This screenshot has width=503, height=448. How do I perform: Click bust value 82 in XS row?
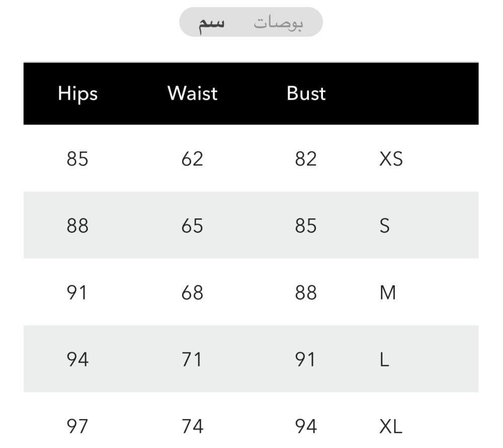click(306, 159)
